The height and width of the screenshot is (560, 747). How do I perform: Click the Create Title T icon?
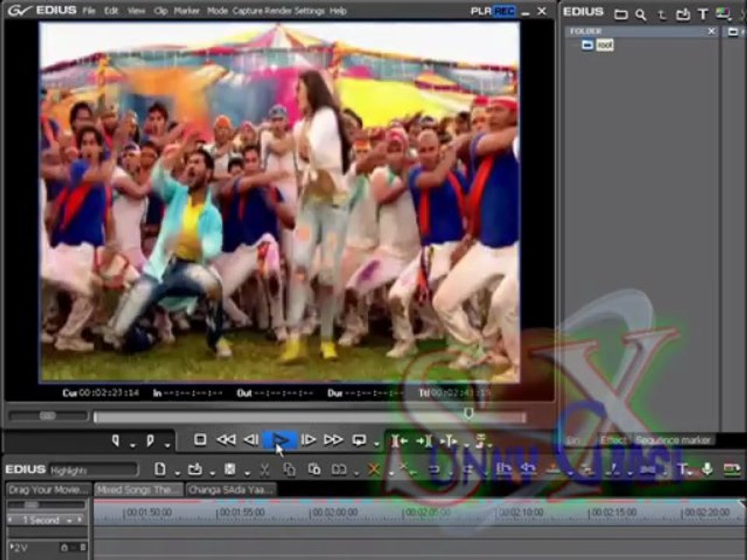682,470
